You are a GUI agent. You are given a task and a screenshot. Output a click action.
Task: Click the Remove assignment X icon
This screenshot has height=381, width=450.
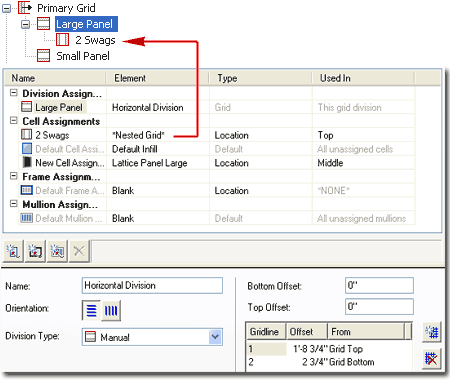(x=79, y=251)
